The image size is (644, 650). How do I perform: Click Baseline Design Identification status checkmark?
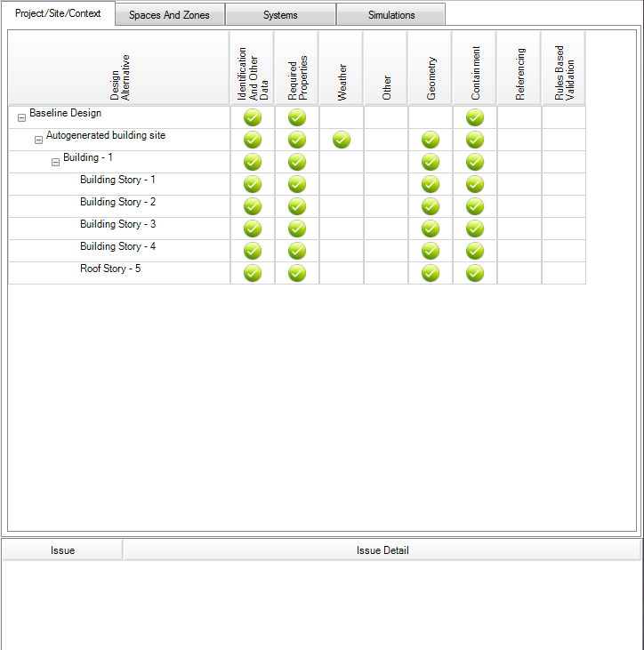253,117
